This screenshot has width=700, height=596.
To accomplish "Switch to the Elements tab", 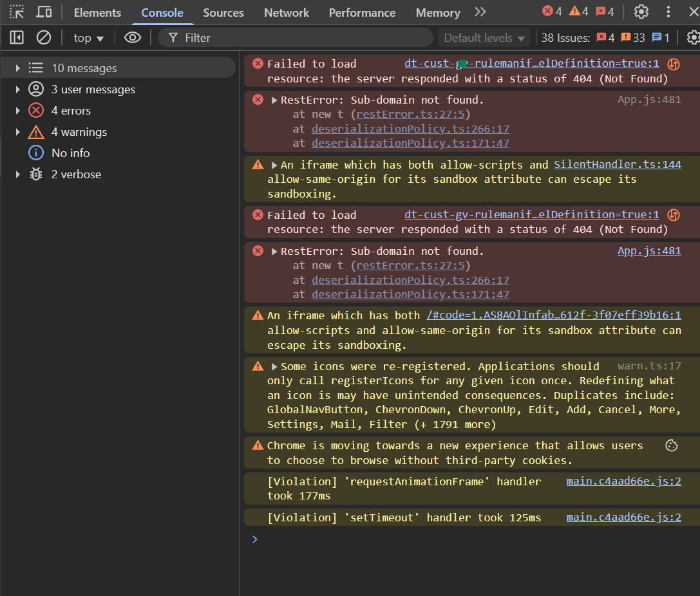I will tap(97, 12).
